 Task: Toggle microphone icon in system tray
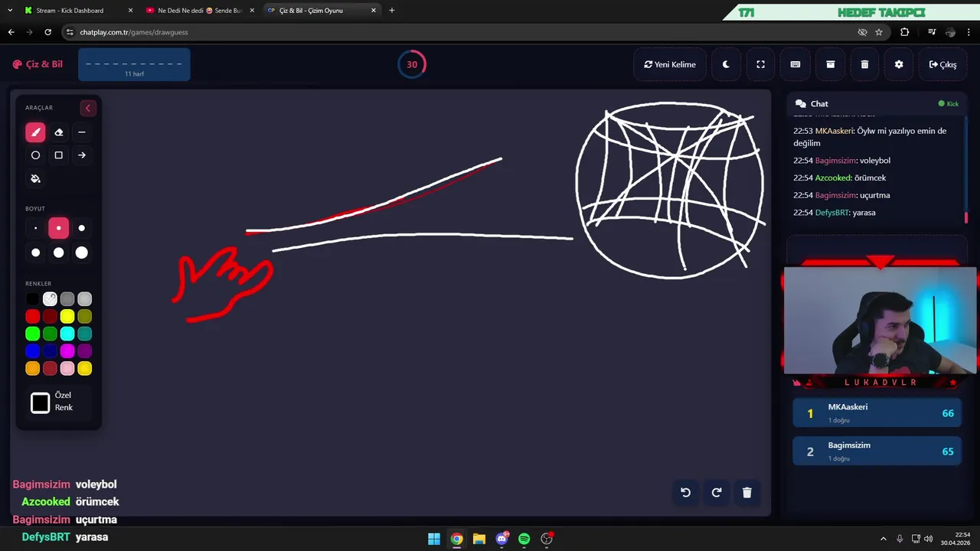[x=900, y=539]
